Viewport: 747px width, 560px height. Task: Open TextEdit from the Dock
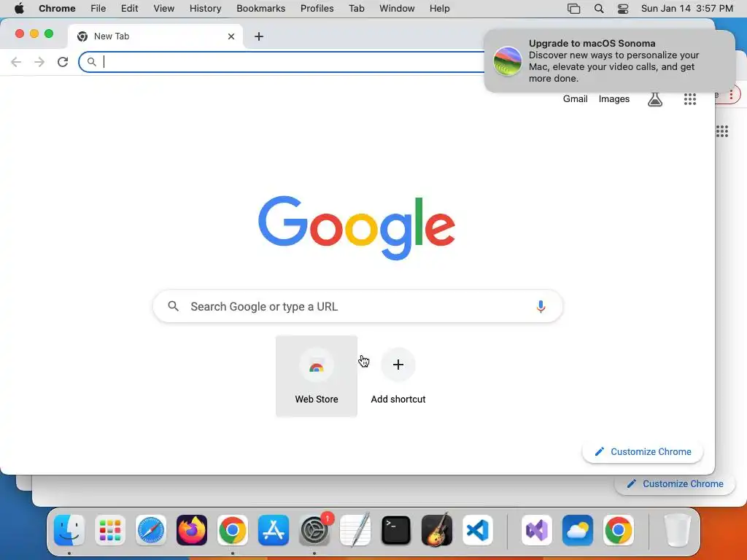[355, 530]
